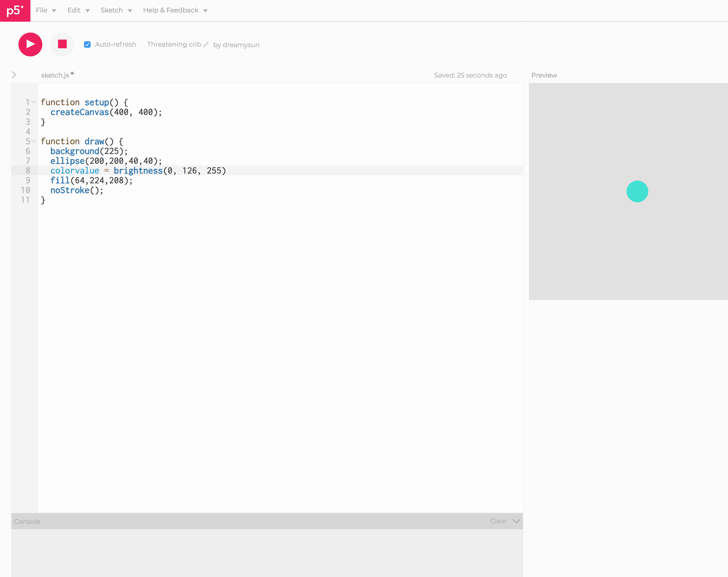Viewport: 728px width, 577px height.
Task: Place cursor on fill(64,224,208) line
Action: (92, 181)
